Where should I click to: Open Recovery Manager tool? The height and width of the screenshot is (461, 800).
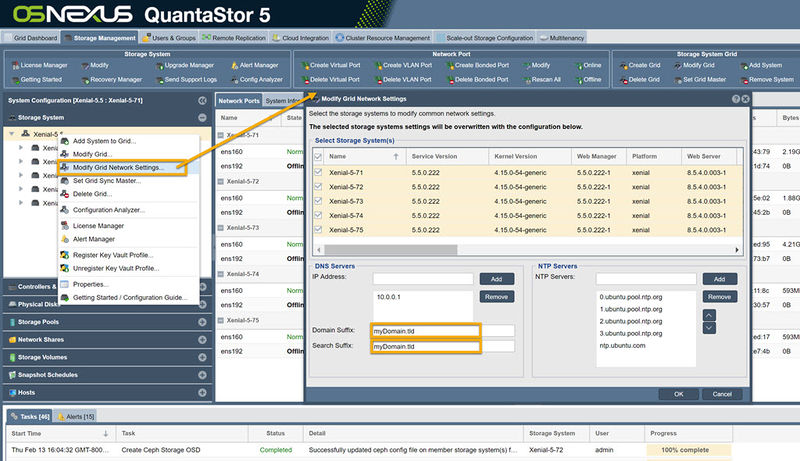111,80
